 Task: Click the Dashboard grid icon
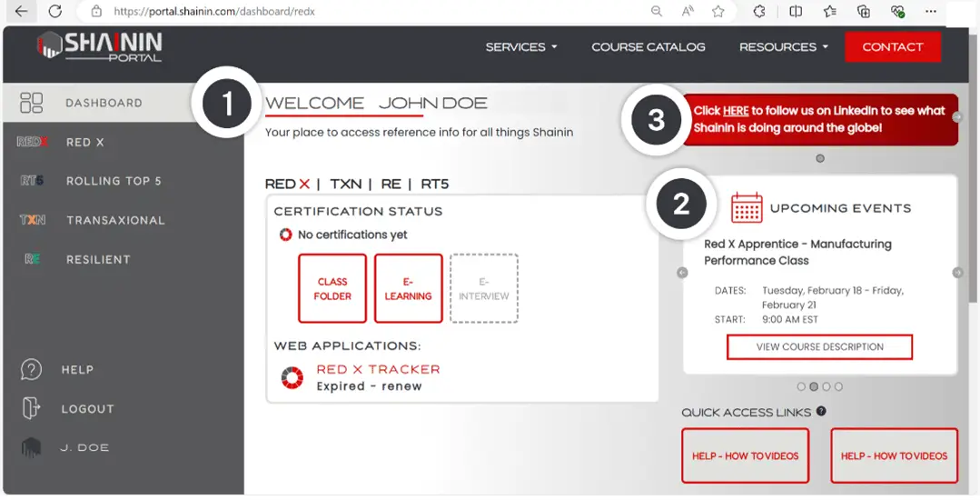click(x=31, y=103)
